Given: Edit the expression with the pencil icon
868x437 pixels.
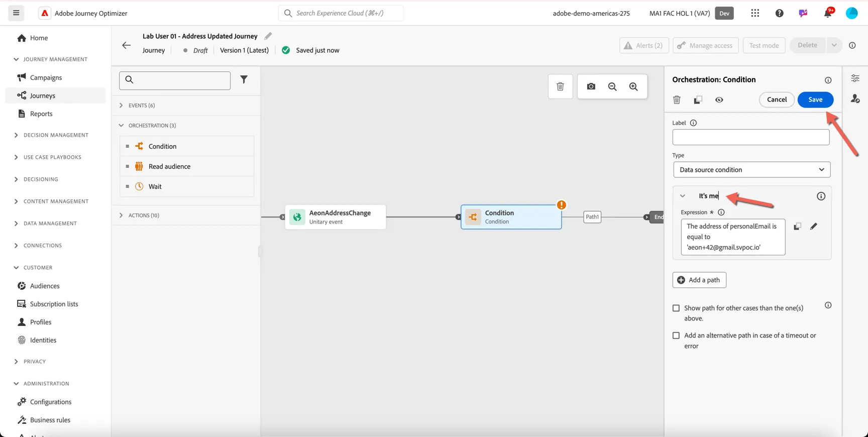Looking at the screenshot, I should coord(813,227).
